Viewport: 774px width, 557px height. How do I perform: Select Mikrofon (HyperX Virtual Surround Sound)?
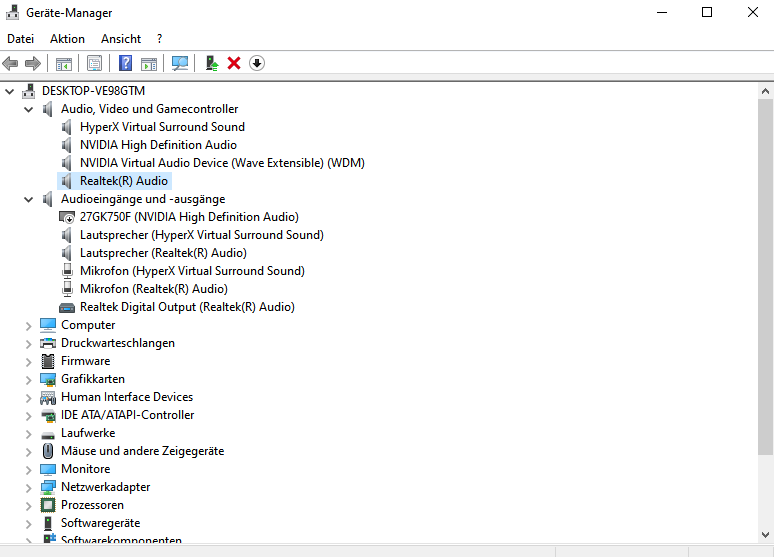[x=192, y=271]
